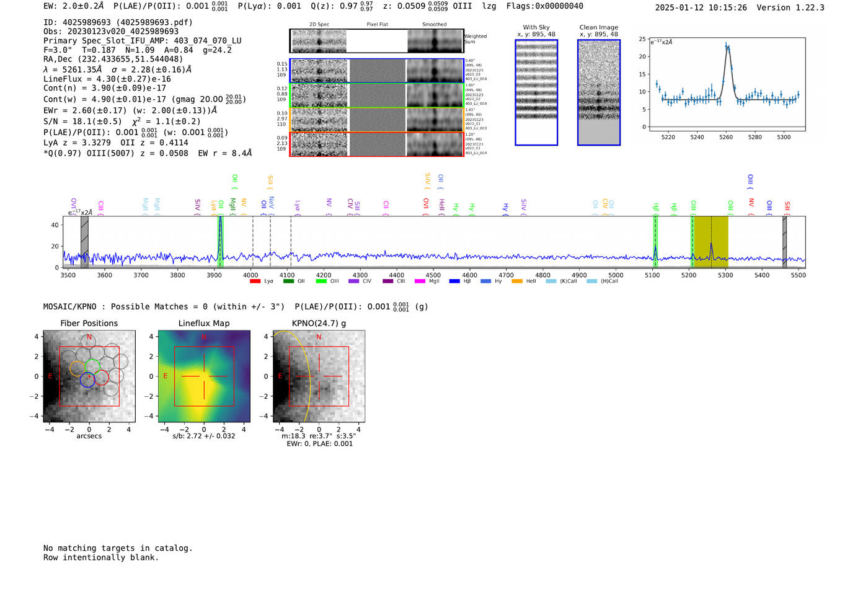Screen dimensions: 868x591
Task: Open the KPNO(24.7) g image
Action: point(319,376)
